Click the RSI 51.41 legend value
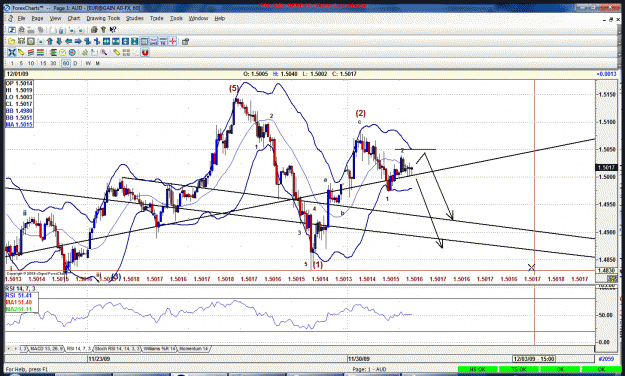The height and width of the screenshot is (376, 625). click(19, 295)
